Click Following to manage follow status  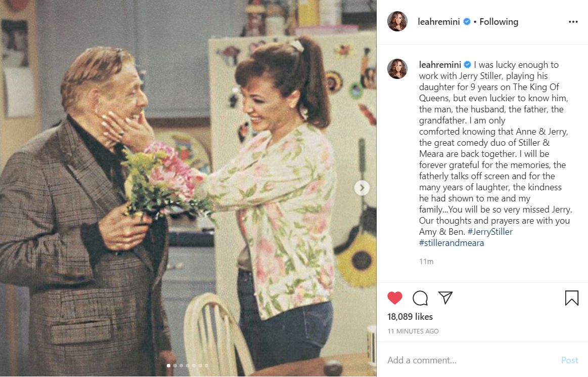pyautogui.click(x=499, y=22)
